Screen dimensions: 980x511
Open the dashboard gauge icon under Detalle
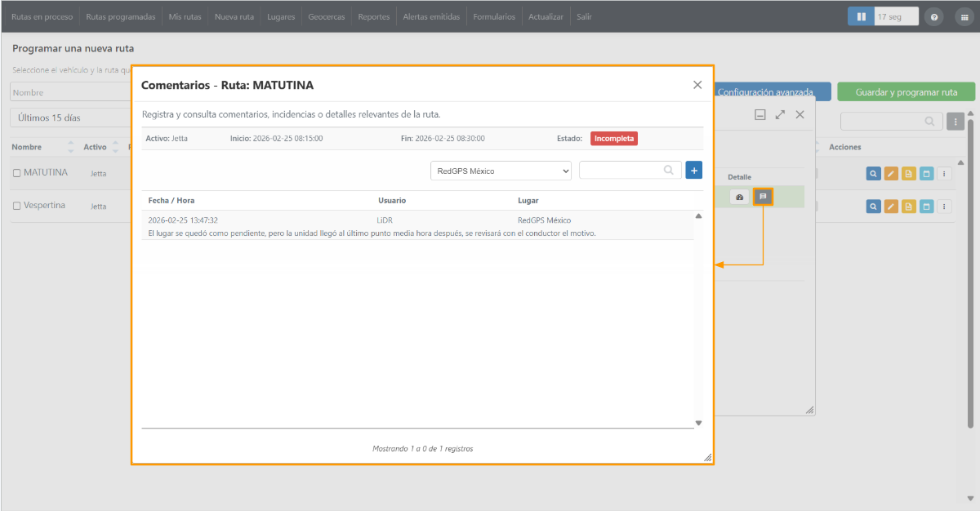739,197
